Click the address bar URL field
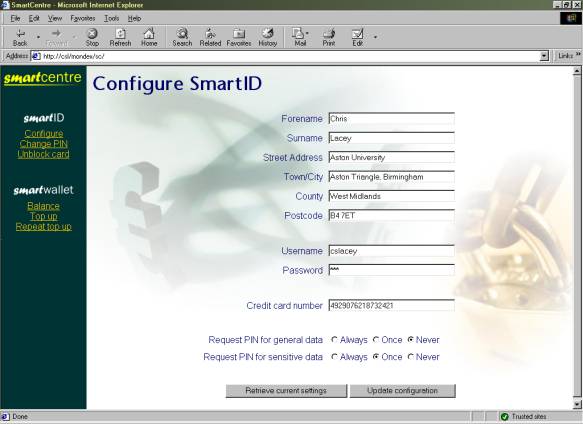 (x=290, y=56)
